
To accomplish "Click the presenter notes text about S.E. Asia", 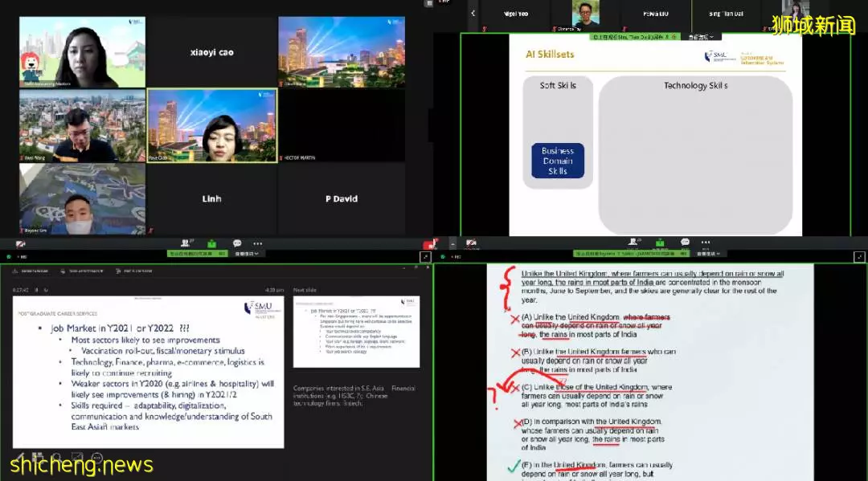I will tap(354, 396).
